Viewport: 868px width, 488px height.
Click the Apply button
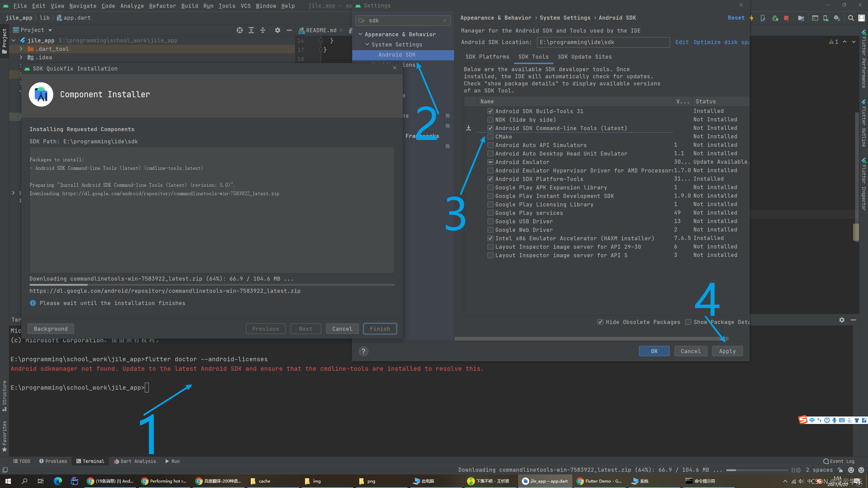727,351
